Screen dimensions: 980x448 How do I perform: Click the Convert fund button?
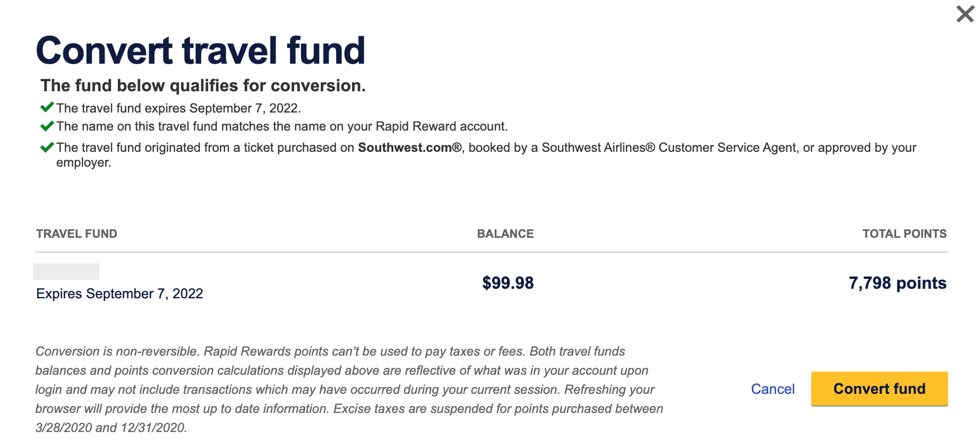pyautogui.click(x=879, y=389)
